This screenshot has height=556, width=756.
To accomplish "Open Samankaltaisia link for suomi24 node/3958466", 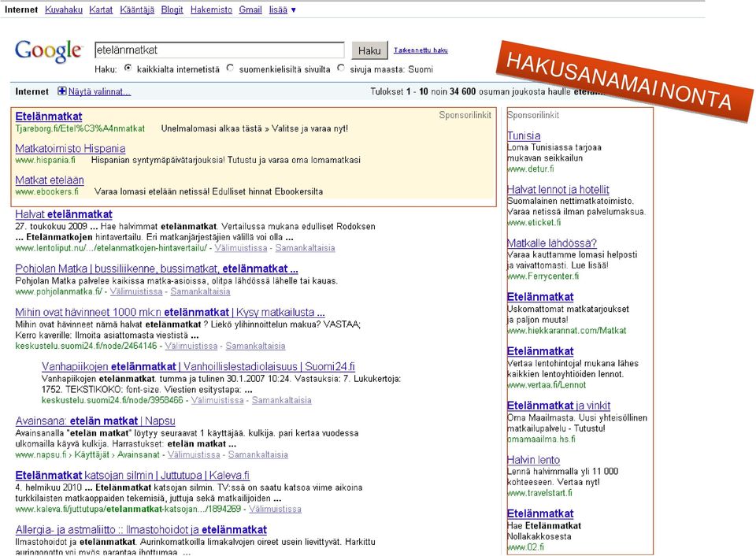I will [282, 400].
